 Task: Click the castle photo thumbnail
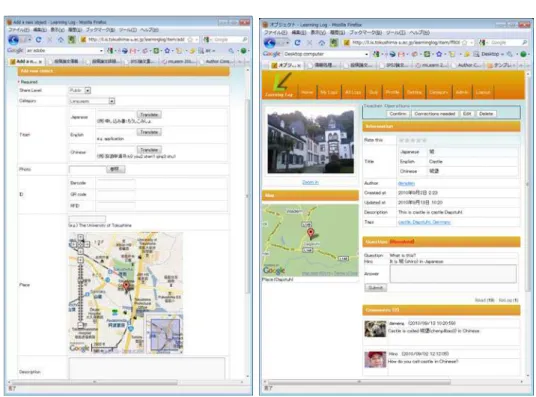(311, 141)
